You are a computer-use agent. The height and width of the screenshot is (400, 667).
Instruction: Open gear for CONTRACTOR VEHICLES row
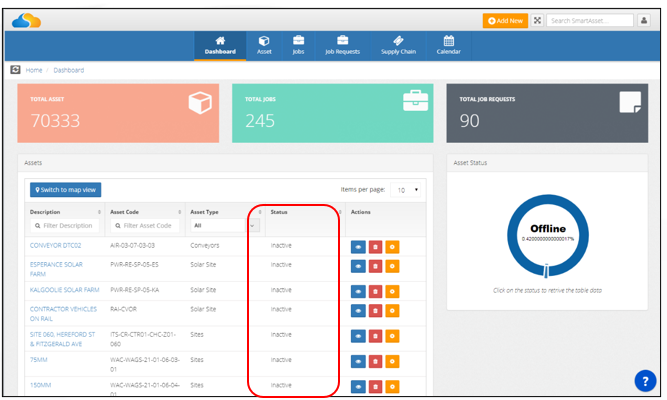point(392,311)
